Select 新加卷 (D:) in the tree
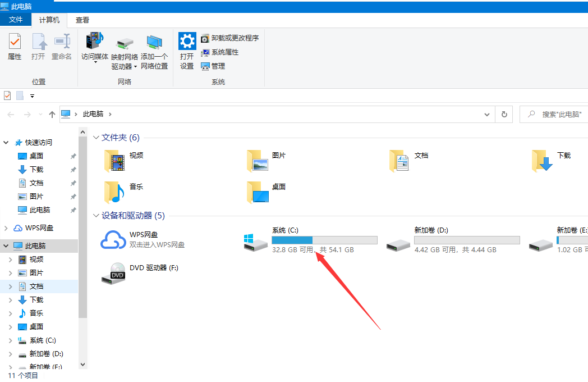Viewport: 588px width, 382px height. click(46, 354)
